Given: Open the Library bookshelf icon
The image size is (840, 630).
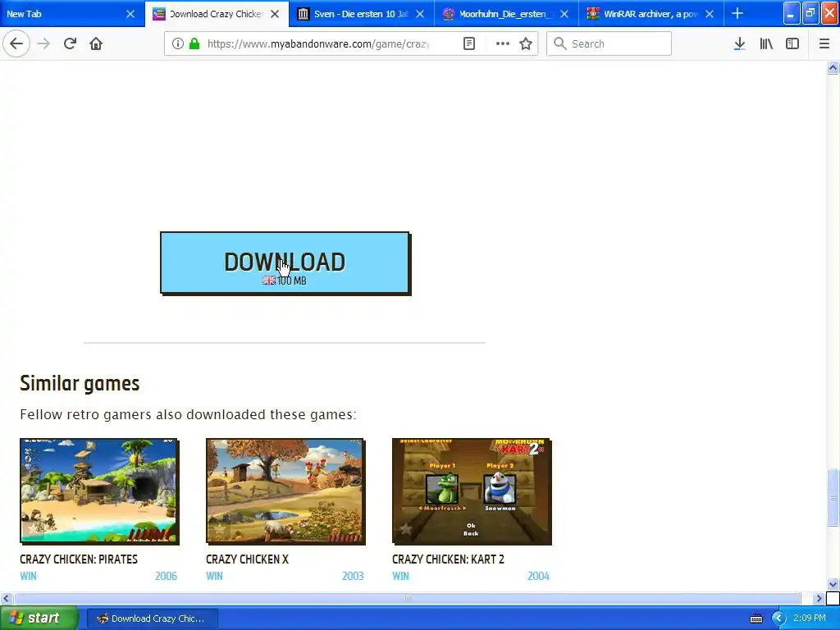Looking at the screenshot, I should point(766,43).
